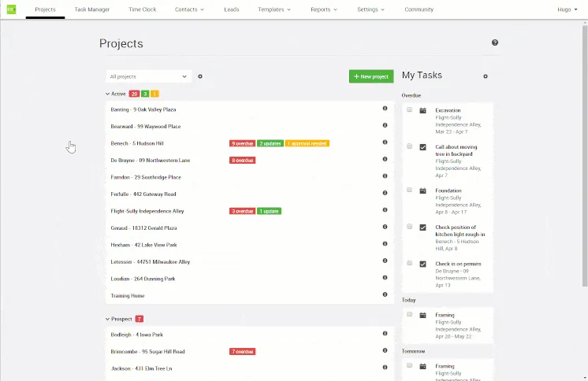This screenshot has height=381, width=588.
Task: Tick checkbox for Check in on permits
Action: (410, 264)
